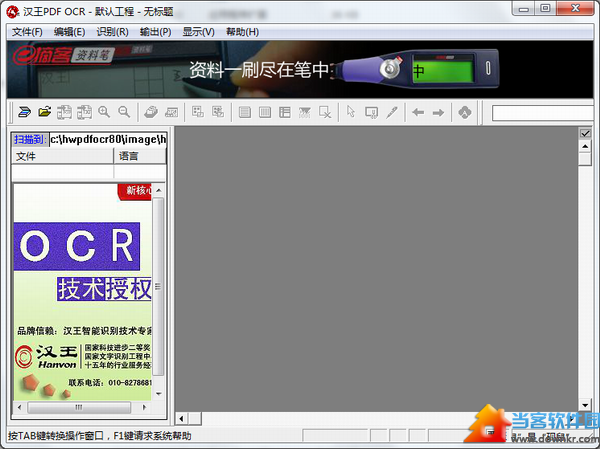Screen dimensions: 600x449
Task: Go to previous page with left arrow
Action: [418, 113]
